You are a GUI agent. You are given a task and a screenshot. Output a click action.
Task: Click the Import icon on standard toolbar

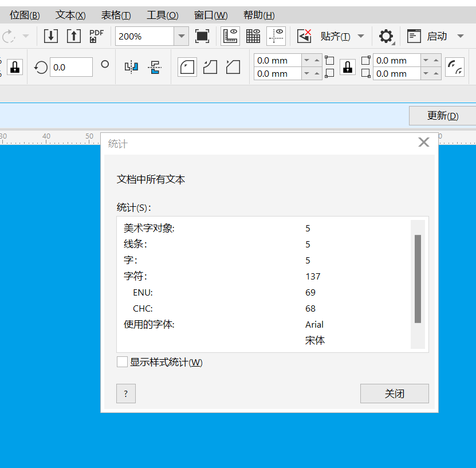50,36
